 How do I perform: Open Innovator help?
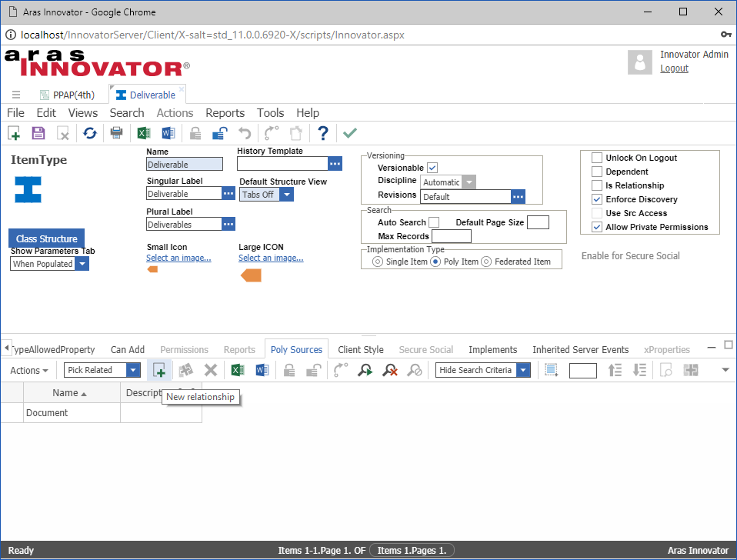322,132
